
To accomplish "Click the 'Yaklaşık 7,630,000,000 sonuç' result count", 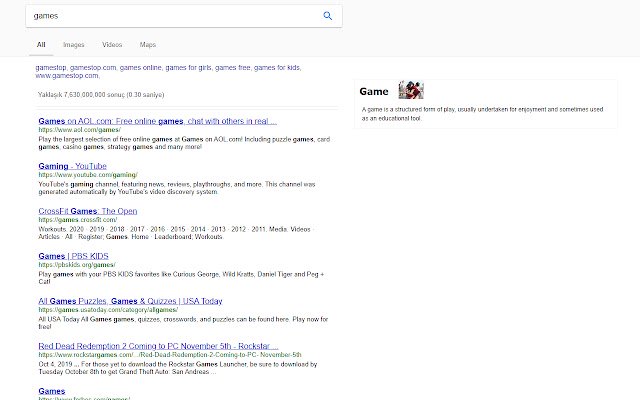I will [x=101, y=95].
